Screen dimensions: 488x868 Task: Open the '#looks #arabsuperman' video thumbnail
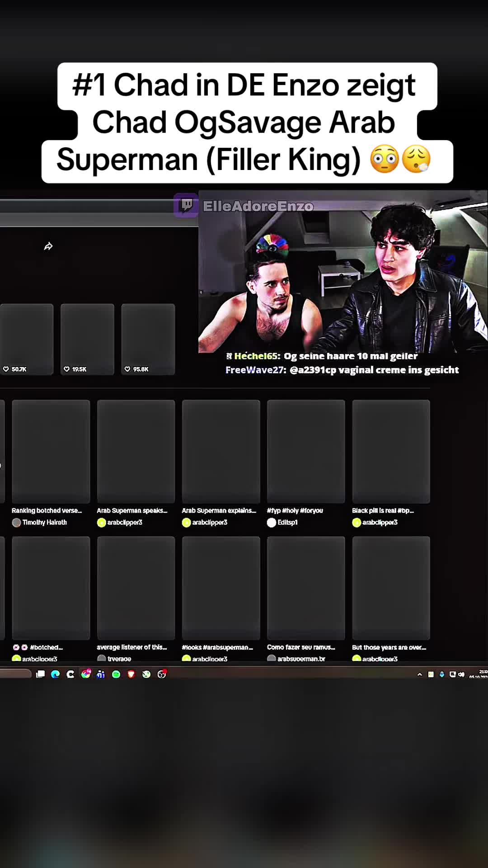tap(221, 588)
